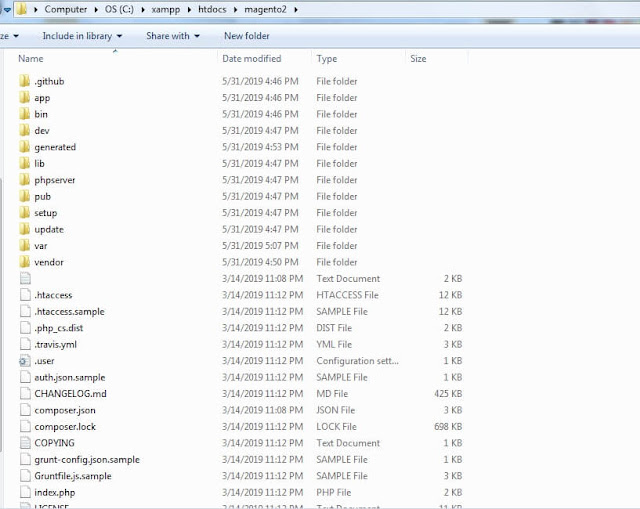Select the setup folder icon
This screenshot has width=640, height=509.
pos(24,212)
